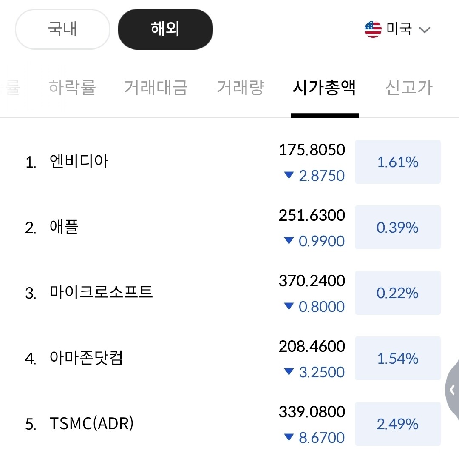The width and height of the screenshot is (459, 476).
Task: Switch to 국내 stocks toggle
Action: [62, 29]
